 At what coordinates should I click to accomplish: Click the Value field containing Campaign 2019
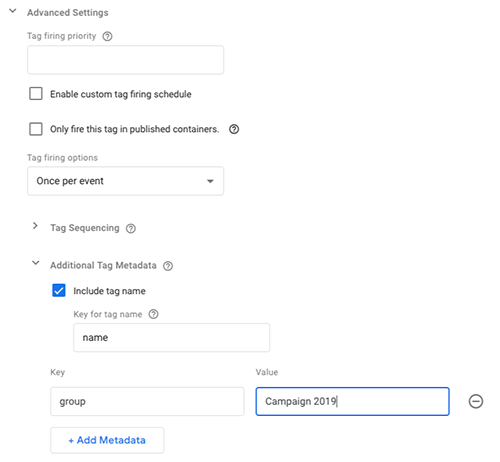pos(352,401)
